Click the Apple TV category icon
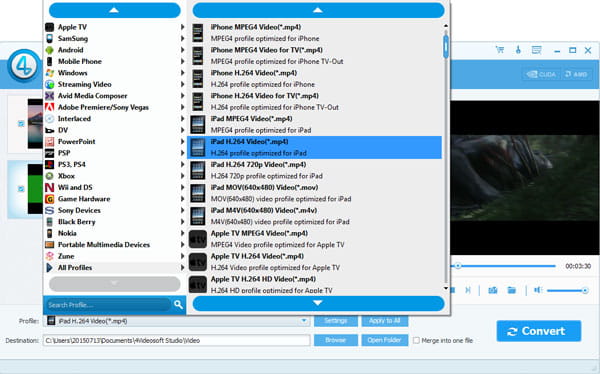 49,27
